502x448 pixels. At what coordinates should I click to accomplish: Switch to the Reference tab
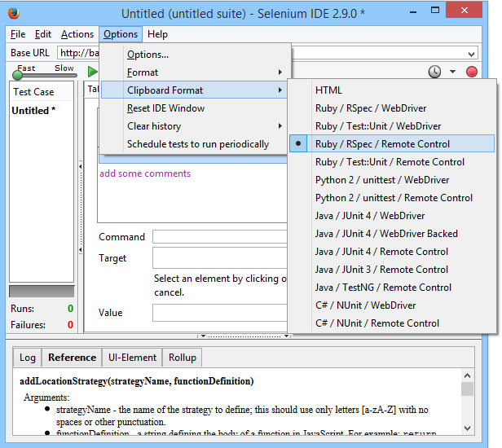(72, 358)
